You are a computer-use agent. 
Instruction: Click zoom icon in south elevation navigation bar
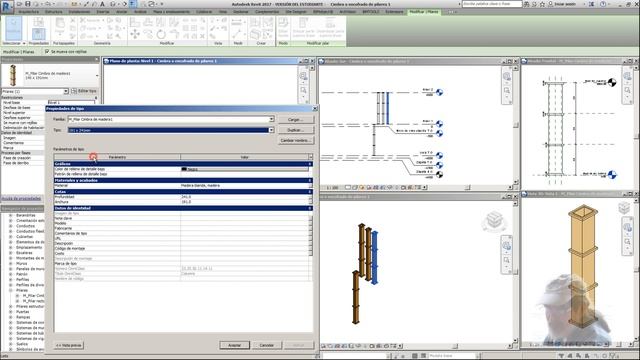tap(507, 90)
